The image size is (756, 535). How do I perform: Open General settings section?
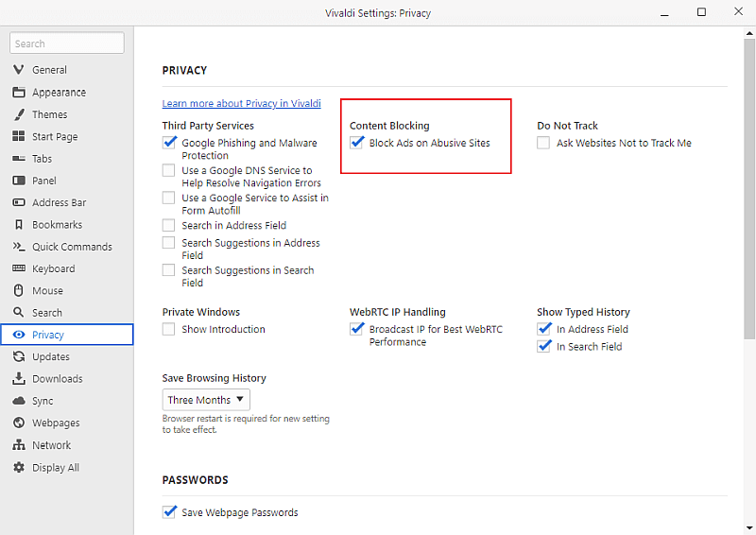coord(49,70)
